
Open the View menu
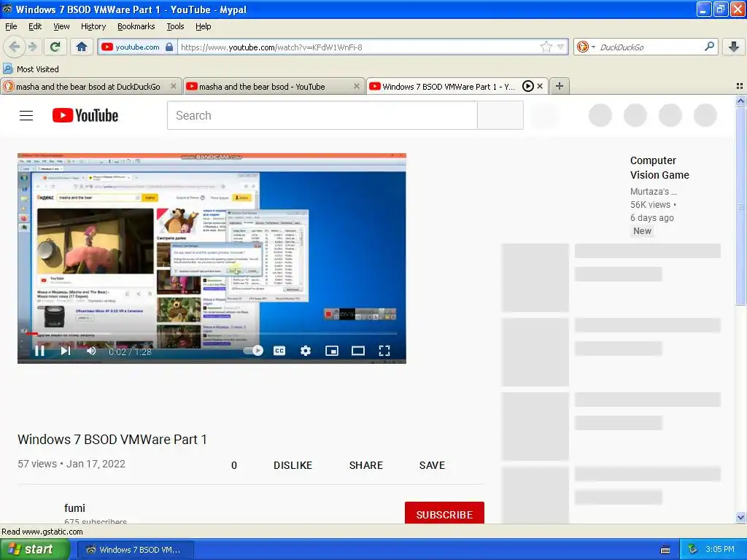click(x=61, y=26)
